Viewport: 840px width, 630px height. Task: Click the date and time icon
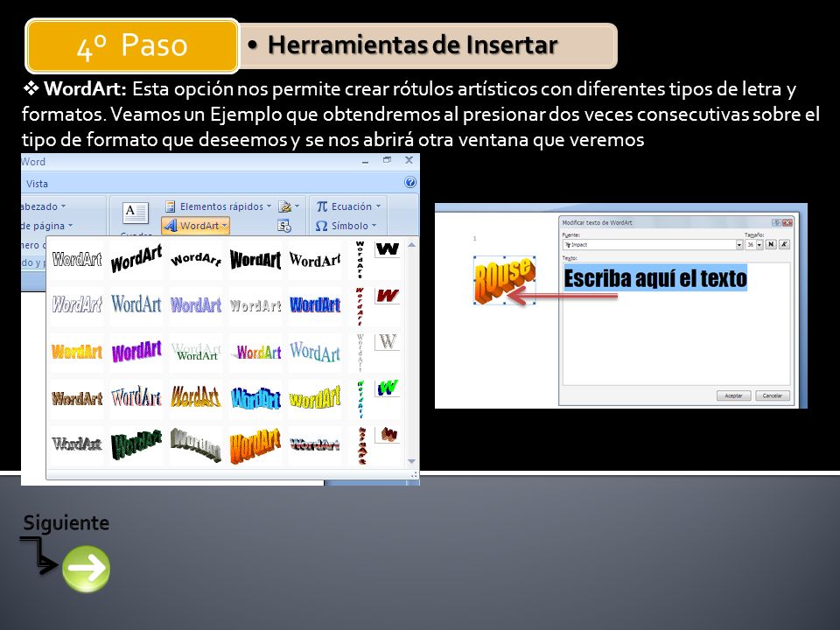tap(284, 226)
